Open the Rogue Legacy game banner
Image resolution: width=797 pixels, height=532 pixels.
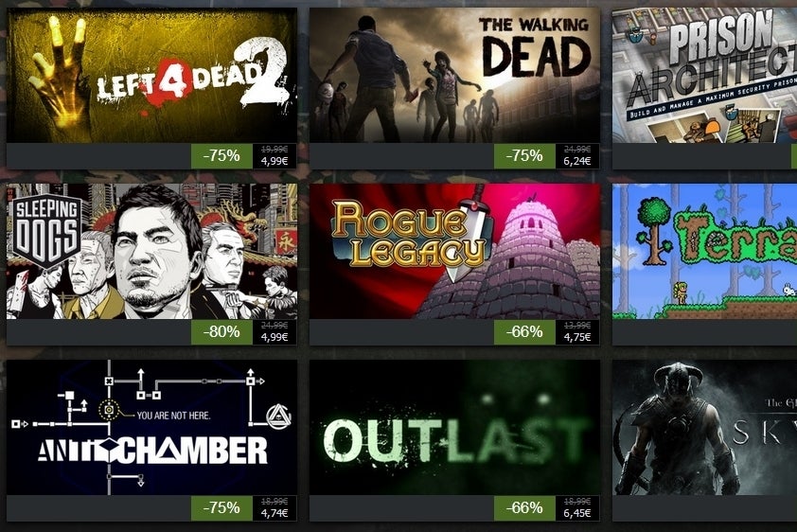click(454, 252)
